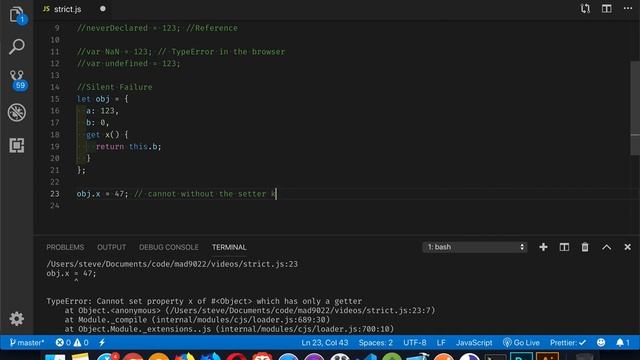Click the lightning bolt status bar icon

(x=102, y=342)
